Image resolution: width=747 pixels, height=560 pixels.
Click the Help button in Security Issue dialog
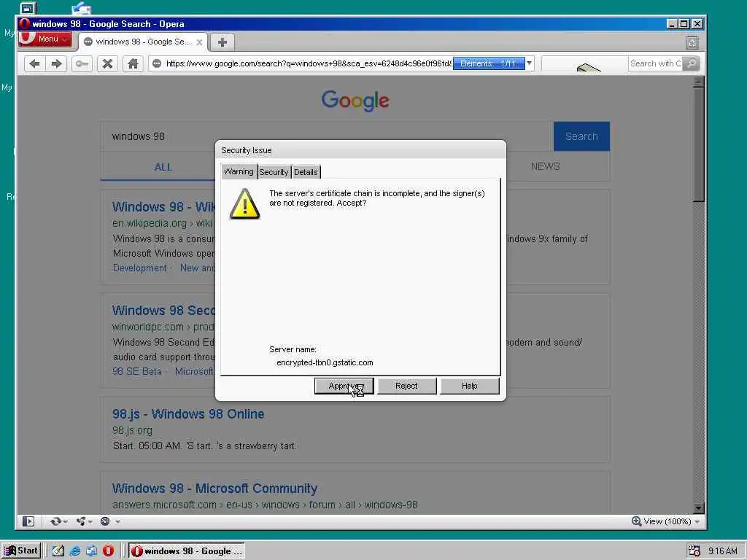[x=469, y=386]
